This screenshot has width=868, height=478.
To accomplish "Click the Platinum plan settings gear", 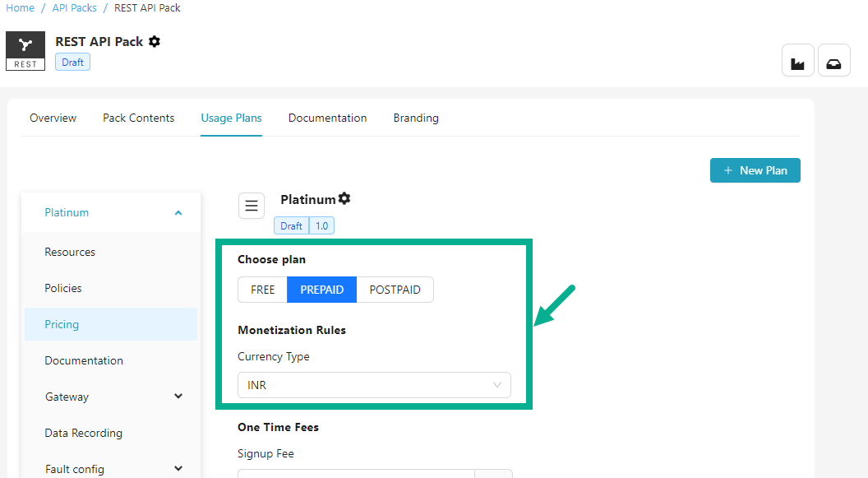I will tap(344, 197).
